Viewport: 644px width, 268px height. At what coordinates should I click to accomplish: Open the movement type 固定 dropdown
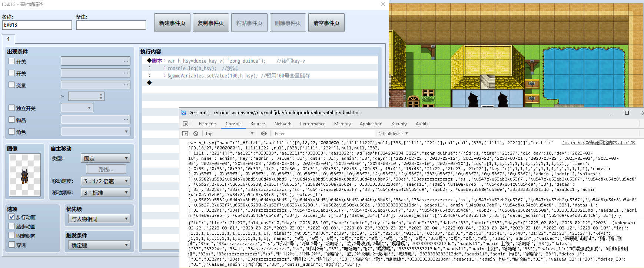point(106,158)
